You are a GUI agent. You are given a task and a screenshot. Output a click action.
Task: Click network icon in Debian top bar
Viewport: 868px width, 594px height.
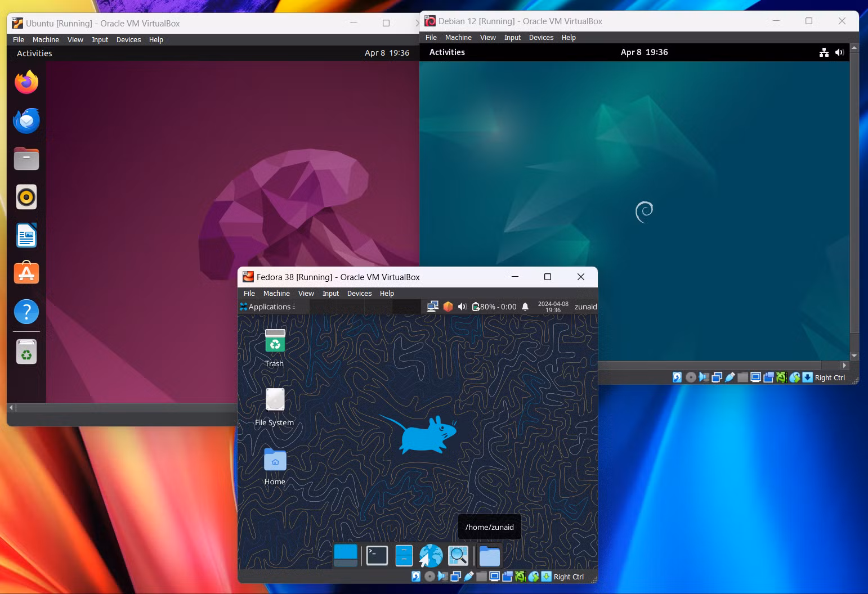(824, 52)
